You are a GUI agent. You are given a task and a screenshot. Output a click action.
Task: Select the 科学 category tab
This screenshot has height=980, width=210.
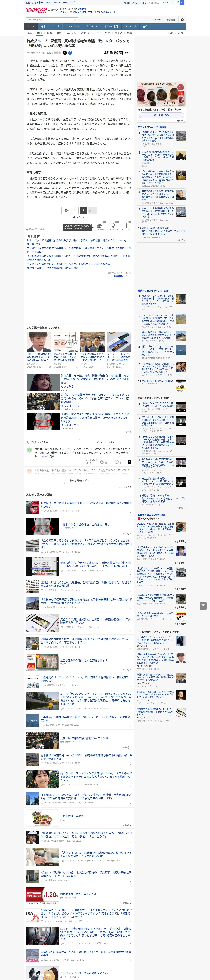(x=107, y=33)
